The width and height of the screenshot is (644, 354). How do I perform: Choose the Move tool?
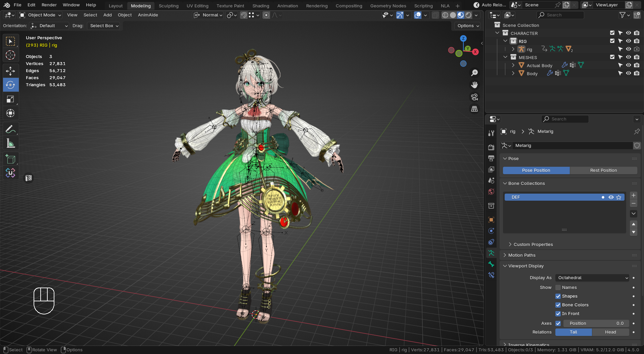[x=11, y=71]
